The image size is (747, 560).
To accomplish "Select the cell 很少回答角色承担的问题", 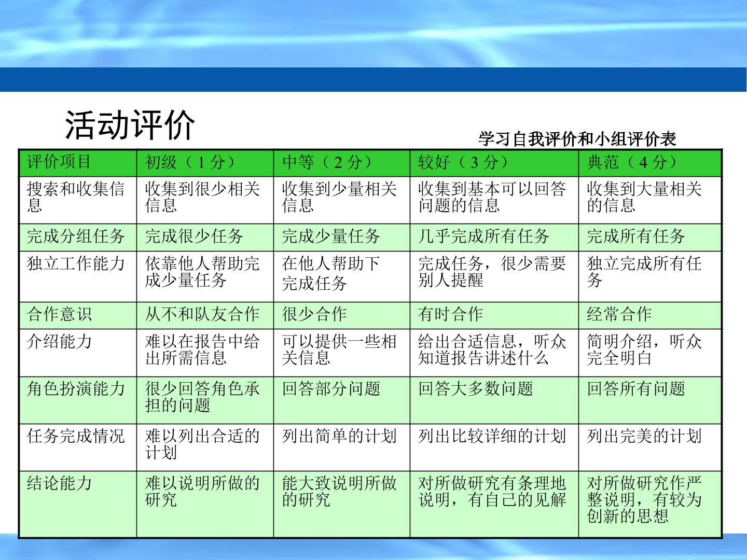I will [205, 400].
